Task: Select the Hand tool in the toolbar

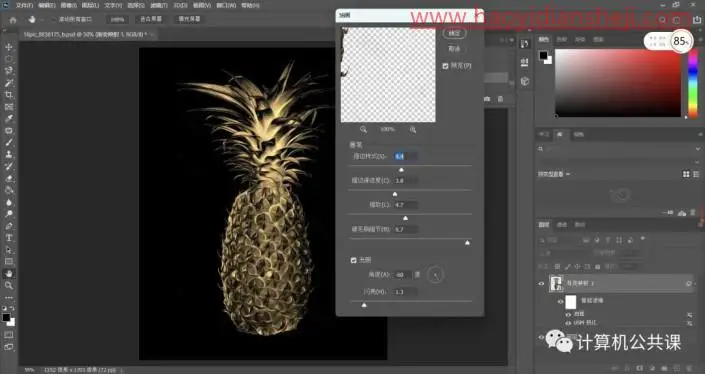Action: 9,273
